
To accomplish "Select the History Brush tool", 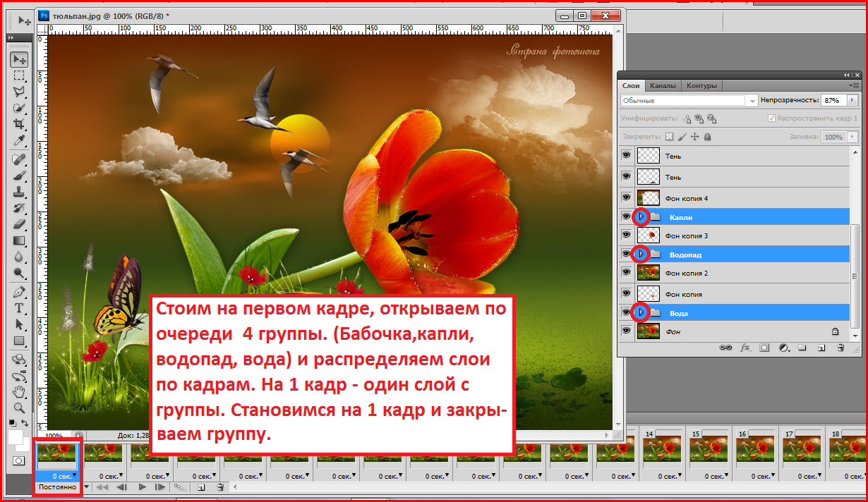I will (19, 208).
